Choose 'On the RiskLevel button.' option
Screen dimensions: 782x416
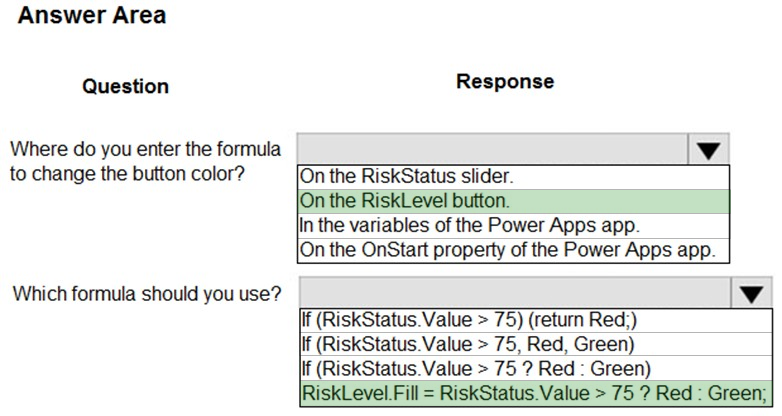pos(513,201)
